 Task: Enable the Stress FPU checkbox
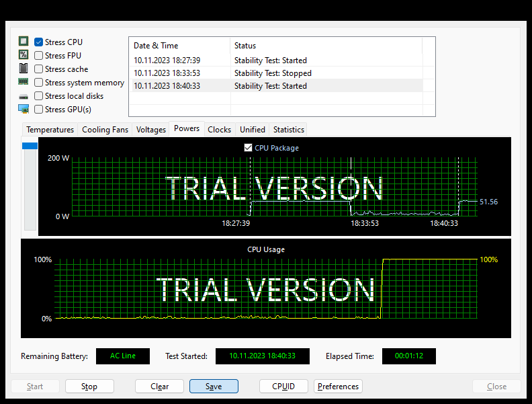[39, 55]
